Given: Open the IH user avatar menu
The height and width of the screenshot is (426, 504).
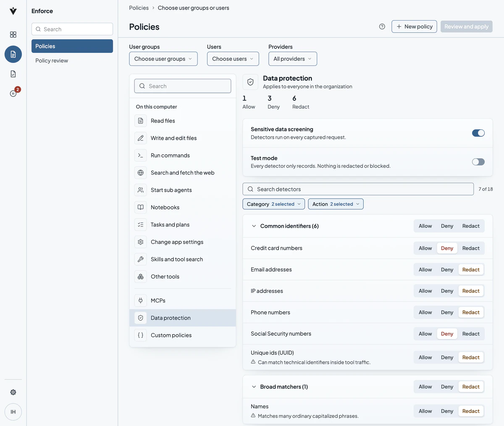Looking at the screenshot, I should pos(13,412).
